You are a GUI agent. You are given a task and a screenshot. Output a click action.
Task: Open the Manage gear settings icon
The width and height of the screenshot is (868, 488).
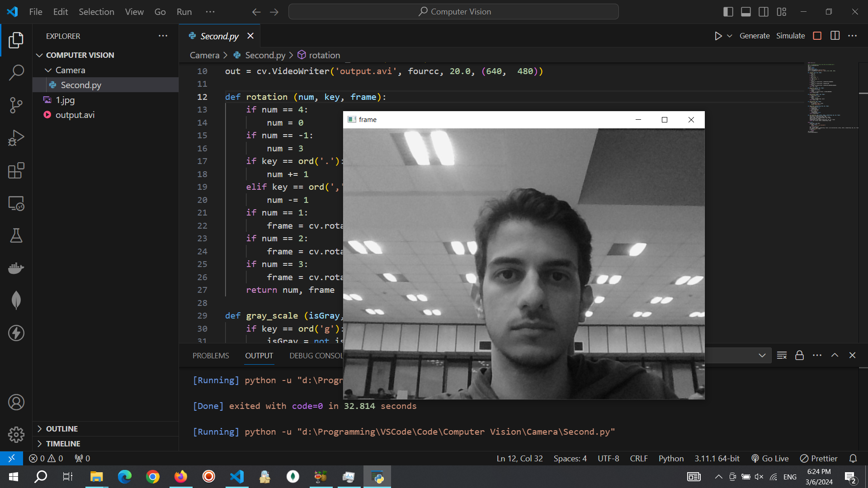click(16, 435)
